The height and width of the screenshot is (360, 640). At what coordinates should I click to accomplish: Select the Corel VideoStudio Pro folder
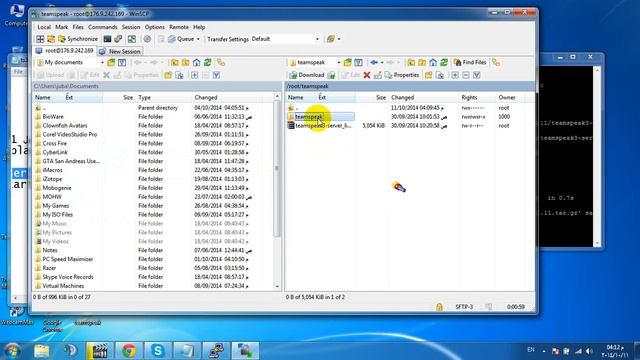[69, 134]
